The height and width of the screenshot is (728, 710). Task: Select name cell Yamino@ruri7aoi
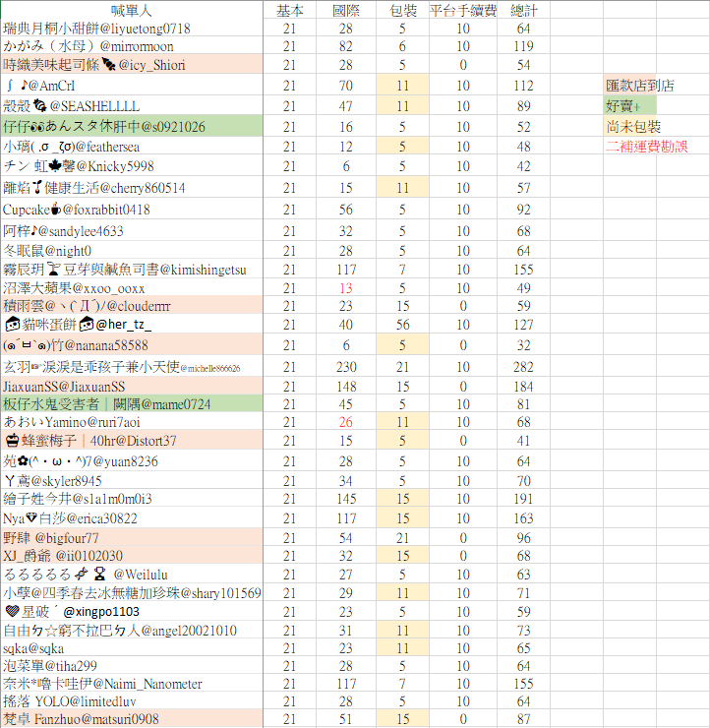pos(132,422)
